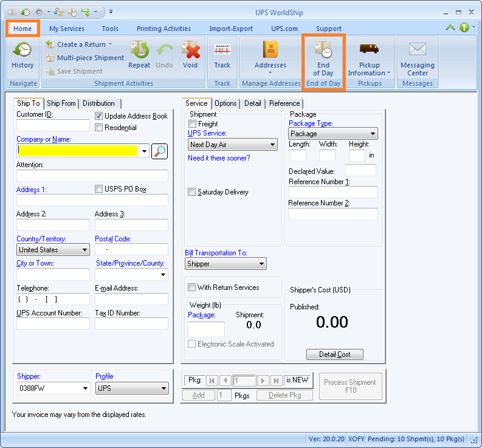Open the UPS Service dropdown
Viewport: 482px width, 448px height.
coord(232,145)
